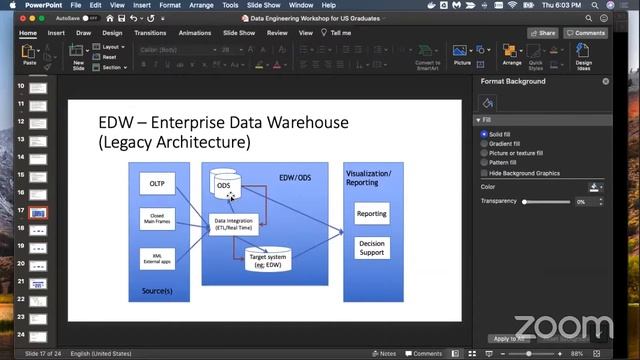Click the Format Painter brush icon
Image resolution: width=640 pixels, height=360 pixels.
pyautogui.click(x=48, y=67)
